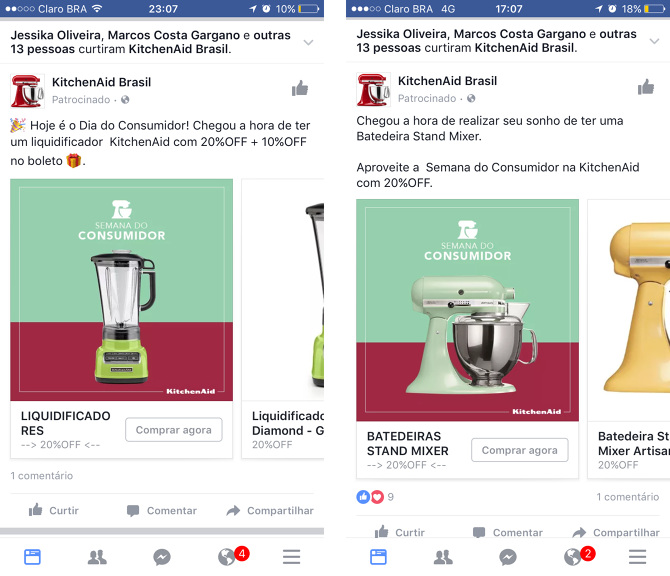This screenshot has width=670, height=576.
Task: Open hamburger menu on right phone
Action: 638,557
